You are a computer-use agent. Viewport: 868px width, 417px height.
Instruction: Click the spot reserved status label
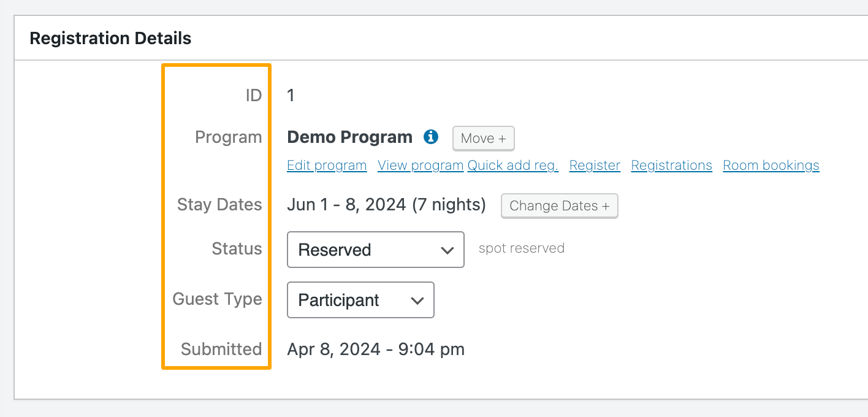click(522, 248)
